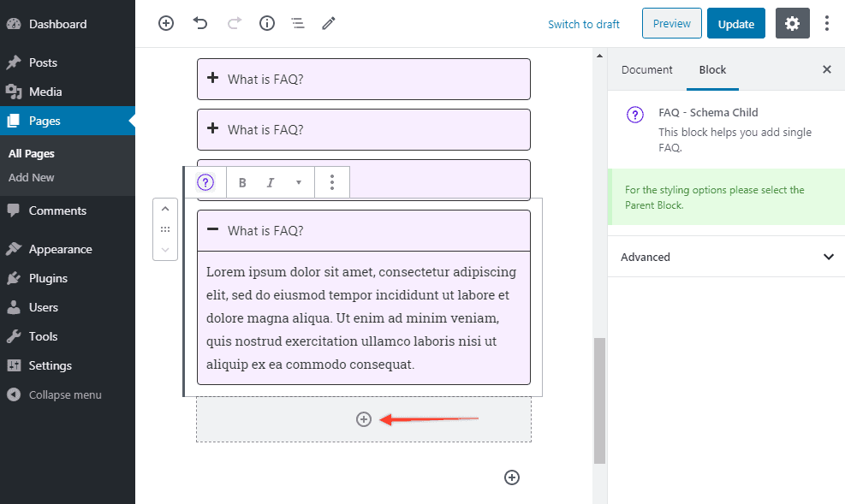Toggle bold formatting
845x504 pixels.
242,181
